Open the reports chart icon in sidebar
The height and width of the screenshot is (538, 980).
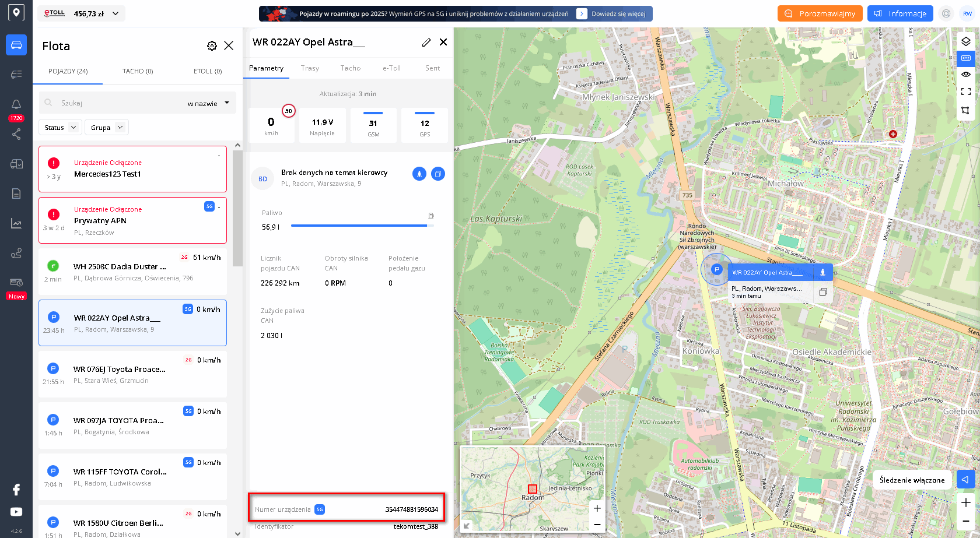(x=16, y=223)
